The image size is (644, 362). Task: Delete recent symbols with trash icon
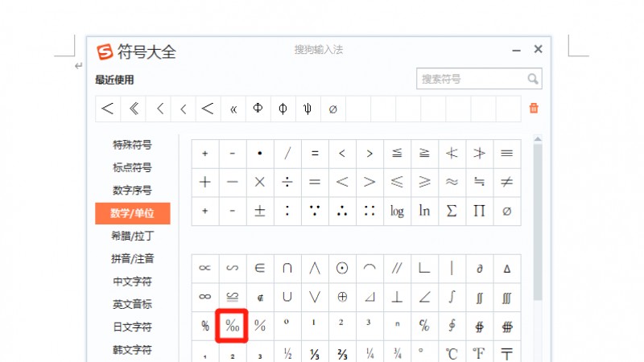534,108
